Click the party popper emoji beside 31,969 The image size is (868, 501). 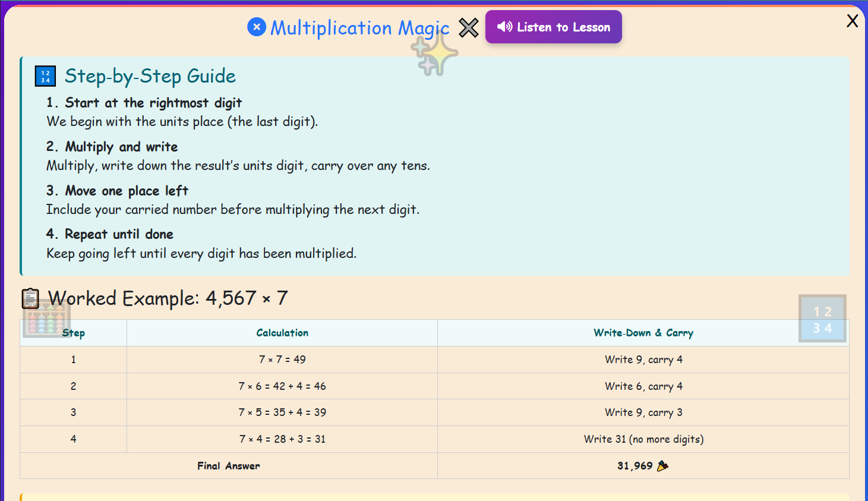664,466
